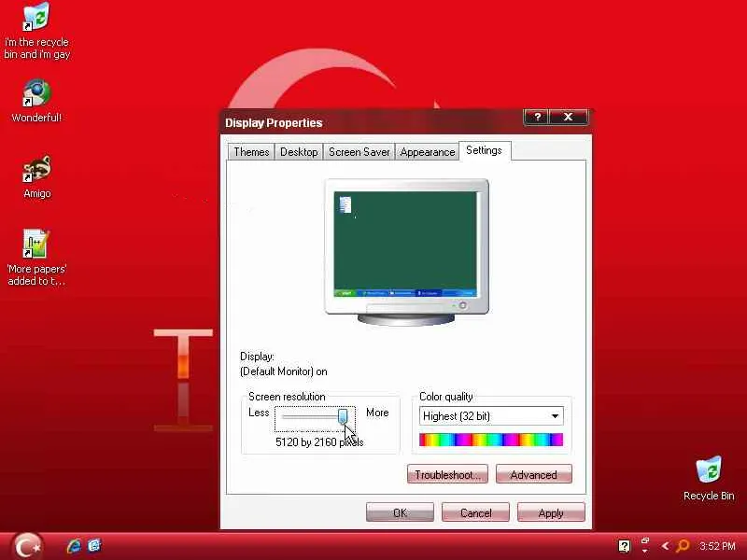
Task: Open the crescent-moon Start button
Action: point(27,546)
